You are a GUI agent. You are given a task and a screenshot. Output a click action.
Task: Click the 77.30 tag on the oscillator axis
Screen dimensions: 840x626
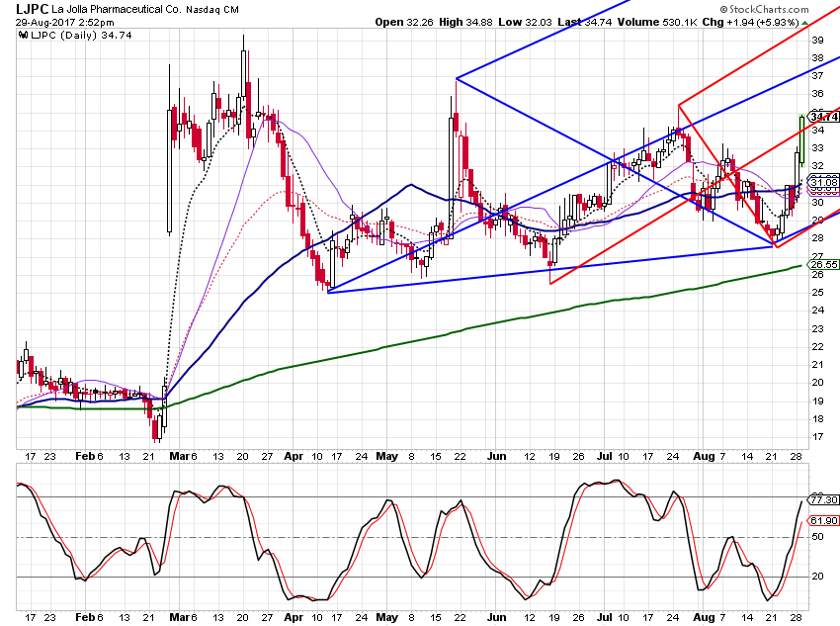tap(824, 499)
